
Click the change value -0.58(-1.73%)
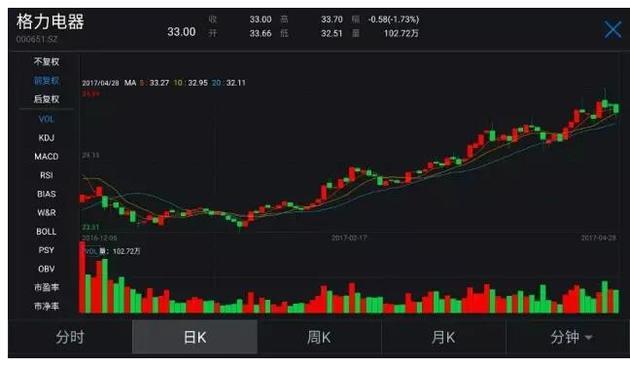(393, 19)
